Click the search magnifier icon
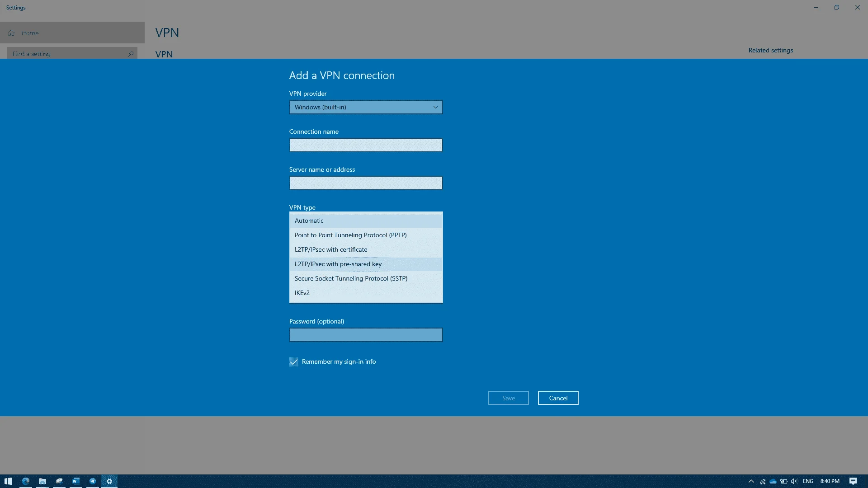 pos(131,54)
